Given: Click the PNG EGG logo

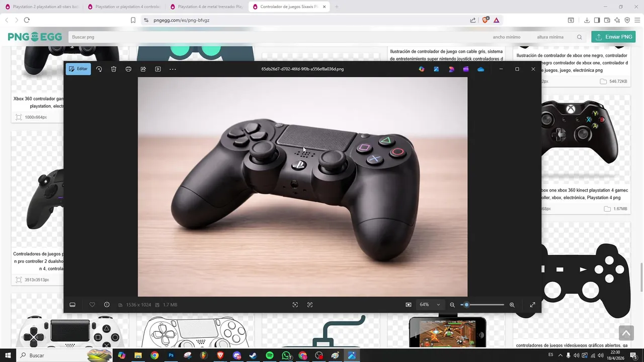Looking at the screenshot, I should click(x=35, y=37).
